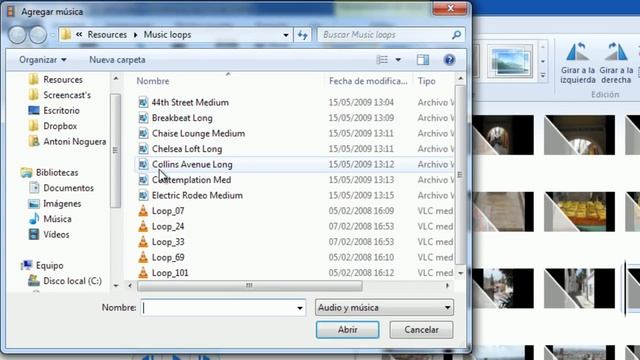Click Girar a la derecha in Movie Maker
The image size is (640, 360).
(x=616, y=63)
